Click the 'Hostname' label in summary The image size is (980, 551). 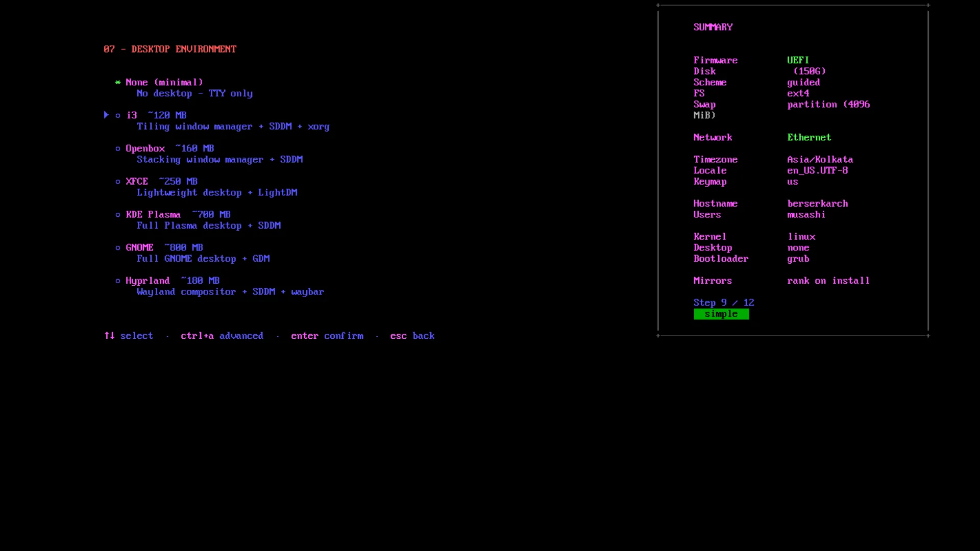pyautogui.click(x=716, y=204)
